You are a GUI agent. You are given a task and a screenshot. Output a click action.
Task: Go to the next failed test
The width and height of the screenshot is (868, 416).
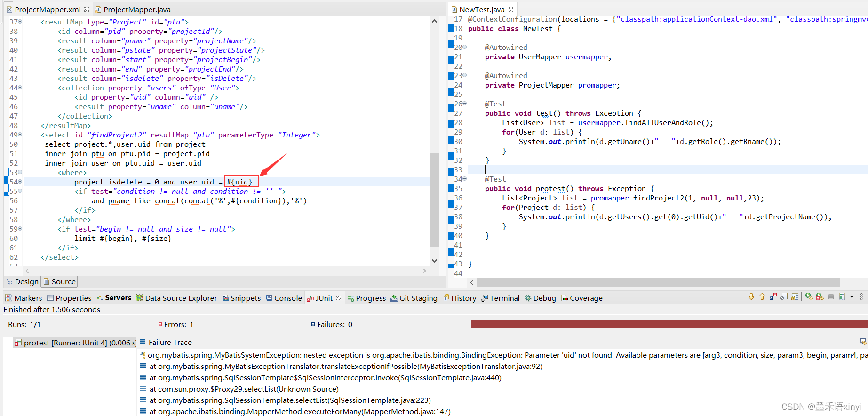(751, 297)
